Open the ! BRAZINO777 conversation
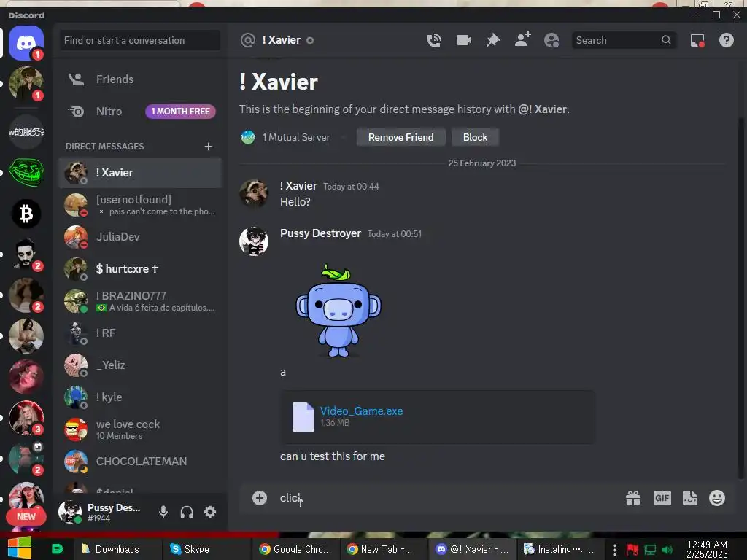The width and height of the screenshot is (747, 560). click(141, 301)
